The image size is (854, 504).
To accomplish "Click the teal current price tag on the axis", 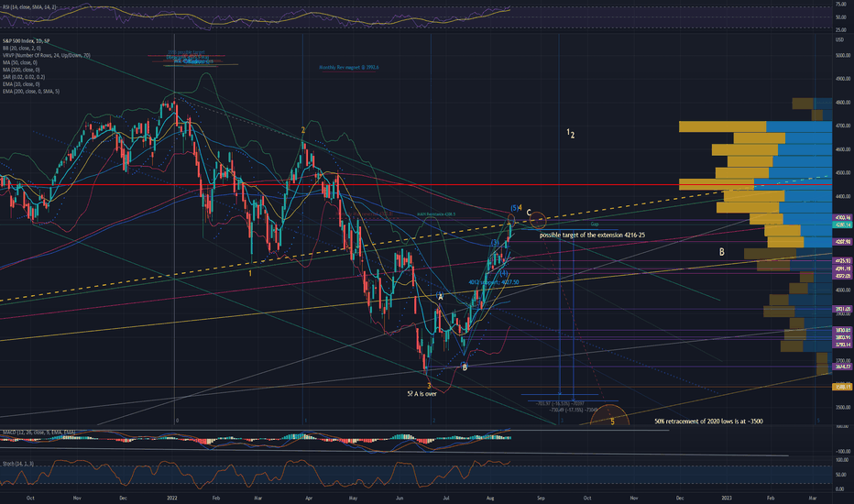I will (x=842, y=225).
